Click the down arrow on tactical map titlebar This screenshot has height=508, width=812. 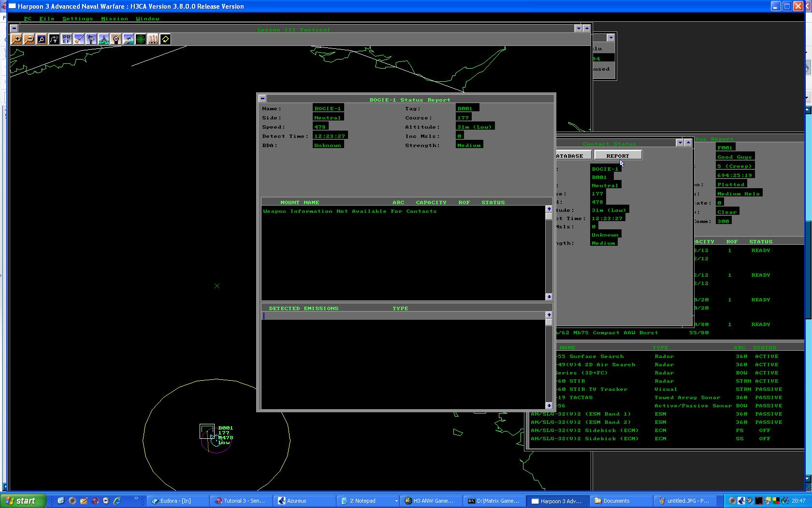(578, 29)
